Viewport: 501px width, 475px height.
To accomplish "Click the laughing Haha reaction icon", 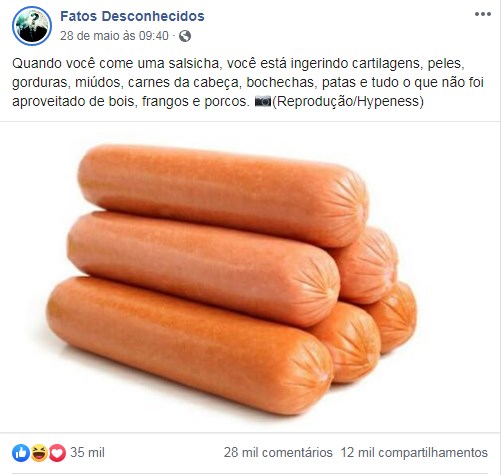I will tap(39, 453).
